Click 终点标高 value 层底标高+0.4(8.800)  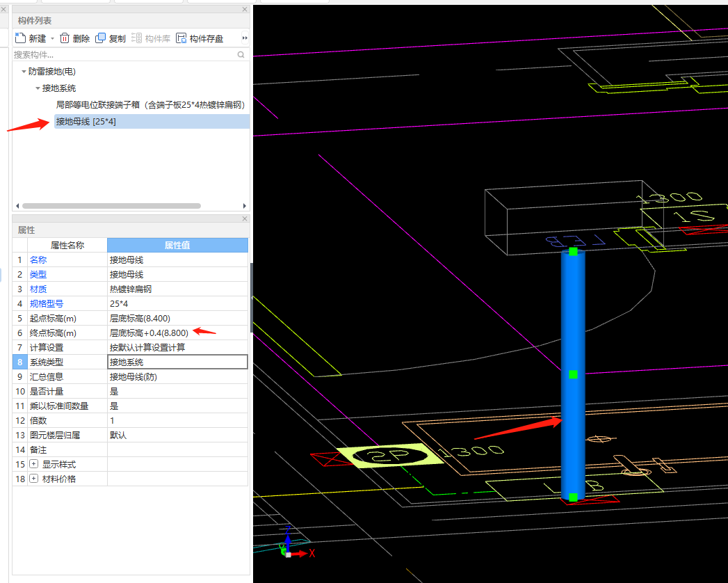(177, 333)
